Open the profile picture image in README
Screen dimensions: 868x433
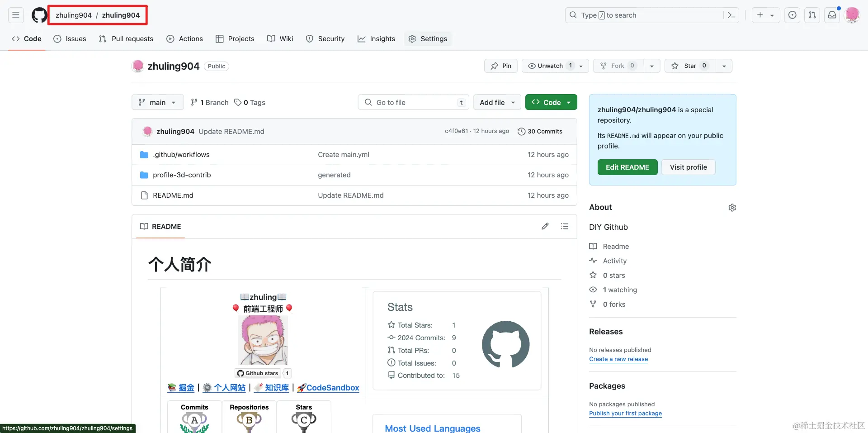pyautogui.click(x=263, y=340)
